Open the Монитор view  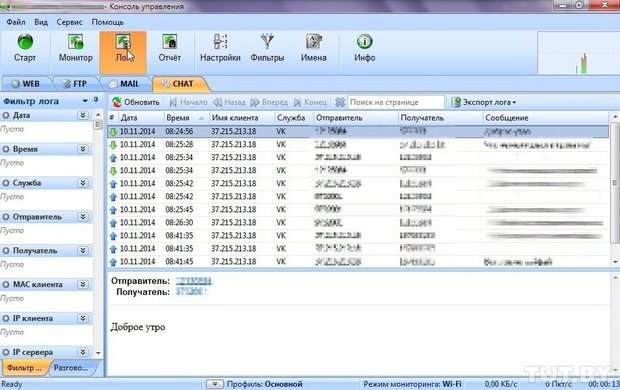coord(76,48)
